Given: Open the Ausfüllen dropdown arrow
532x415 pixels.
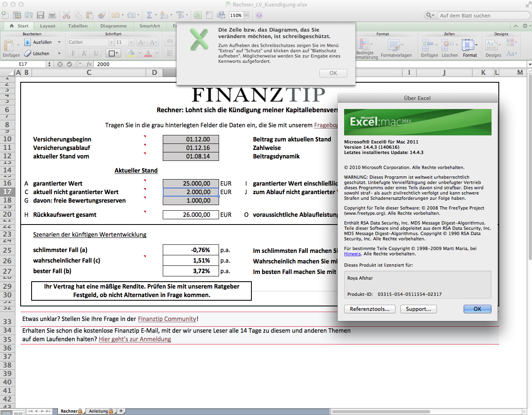Looking at the screenshot, I should pos(59,42).
